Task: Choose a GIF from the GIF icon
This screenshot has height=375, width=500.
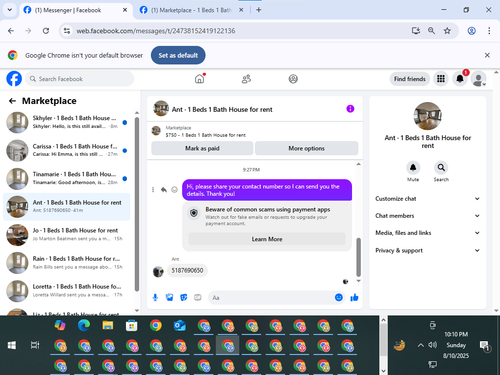Action: click(x=198, y=297)
